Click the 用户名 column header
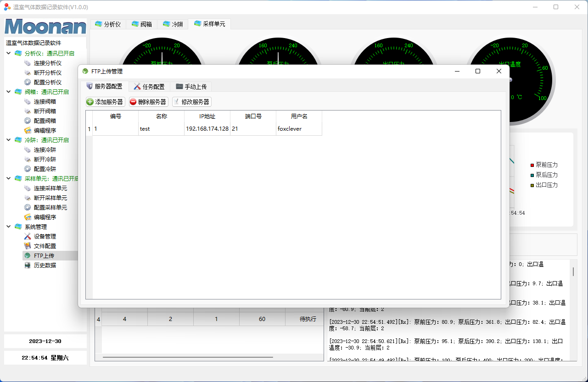The image size is (588, 382). point(299,116)
